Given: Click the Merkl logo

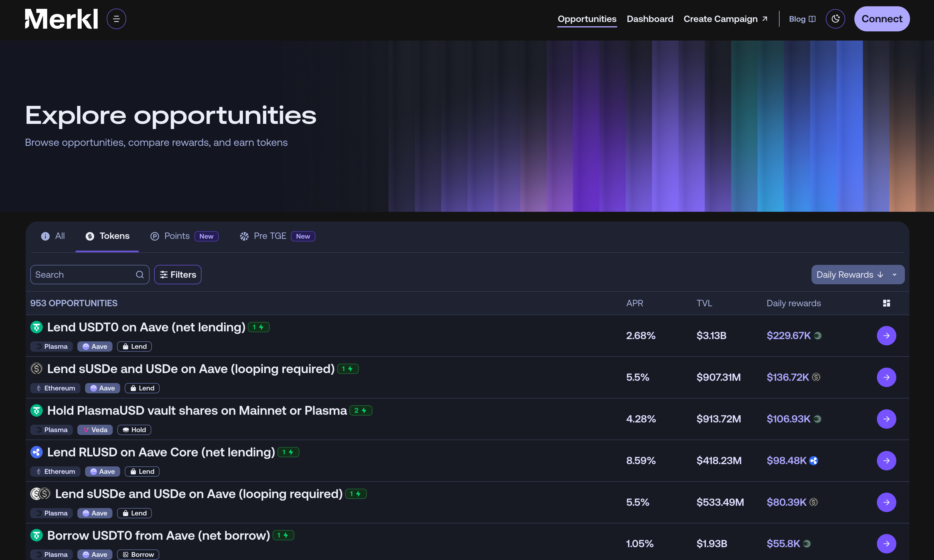Looking at the screenshot, I should [61, 19].
